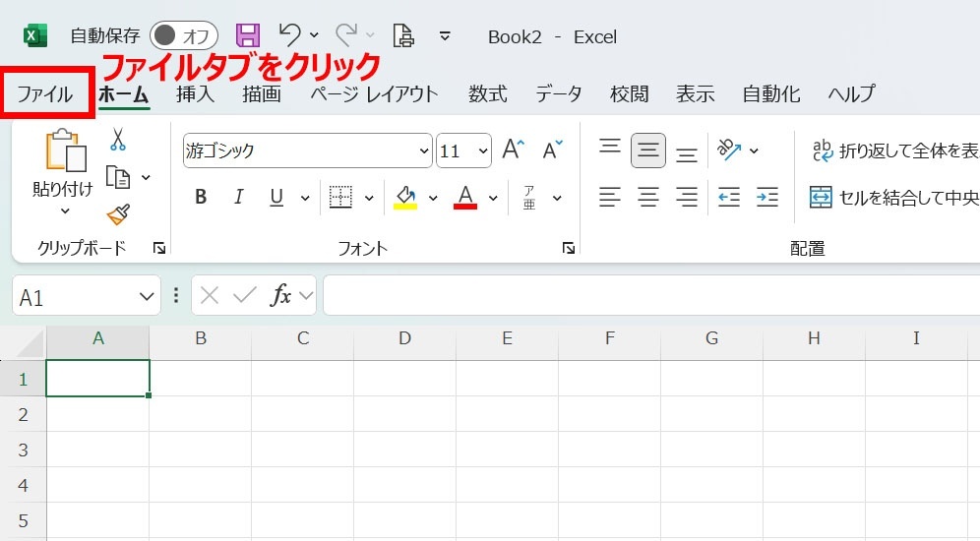The image size is (980, 541).
Task: Click inside the formula bar input
Action: click(651, 295)
